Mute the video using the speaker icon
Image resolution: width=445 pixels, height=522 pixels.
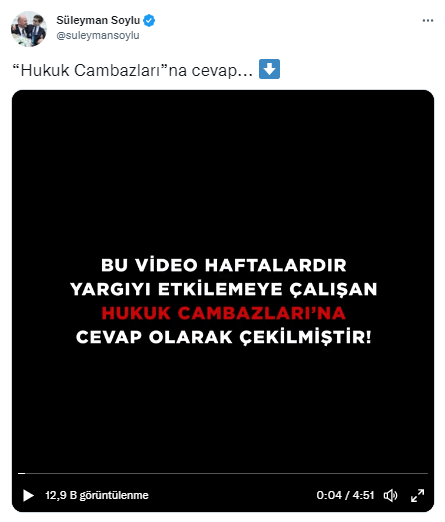[390, 495]
